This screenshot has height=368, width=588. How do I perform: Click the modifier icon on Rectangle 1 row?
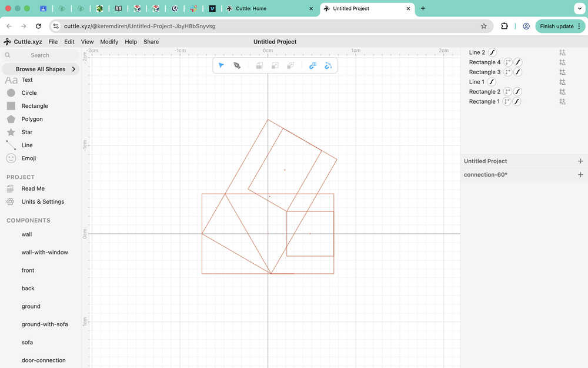coord(563,101)
